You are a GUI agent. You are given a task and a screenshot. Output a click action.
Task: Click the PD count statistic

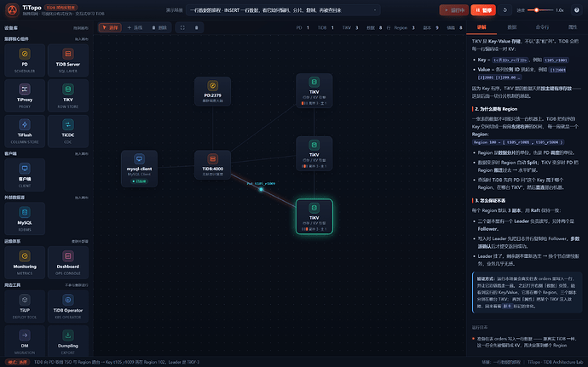click(303, 28)
